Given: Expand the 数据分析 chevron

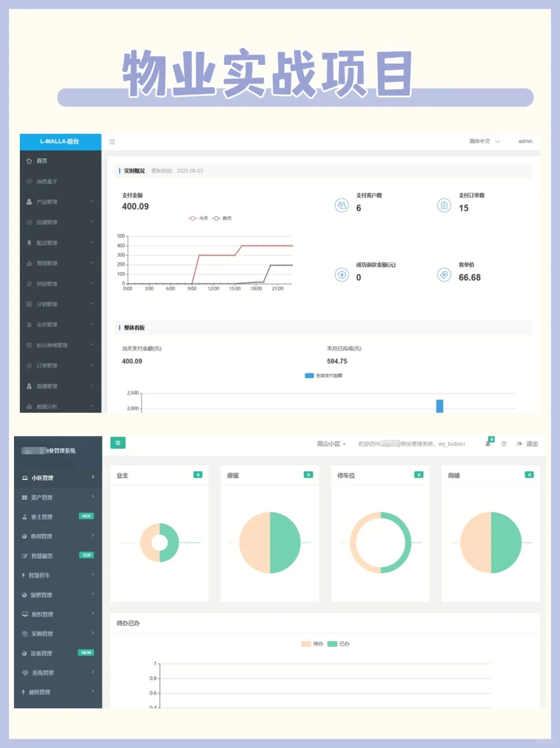Looking at the screenshot, I should (x=92, y=406).
